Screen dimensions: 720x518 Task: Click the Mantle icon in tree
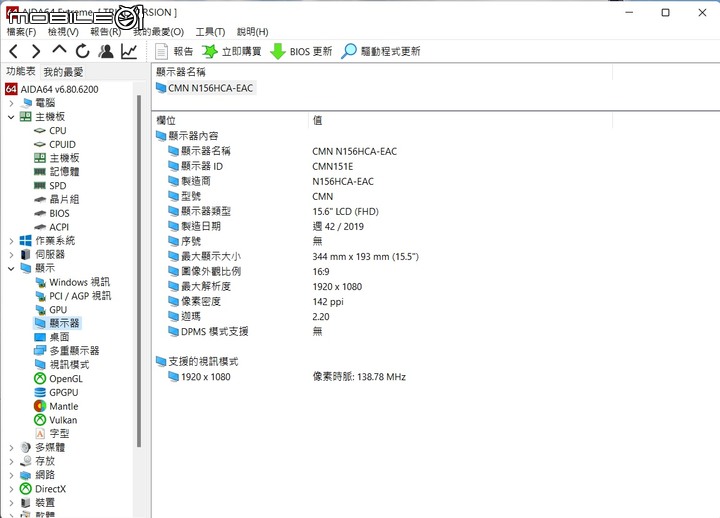coord(40,406)
